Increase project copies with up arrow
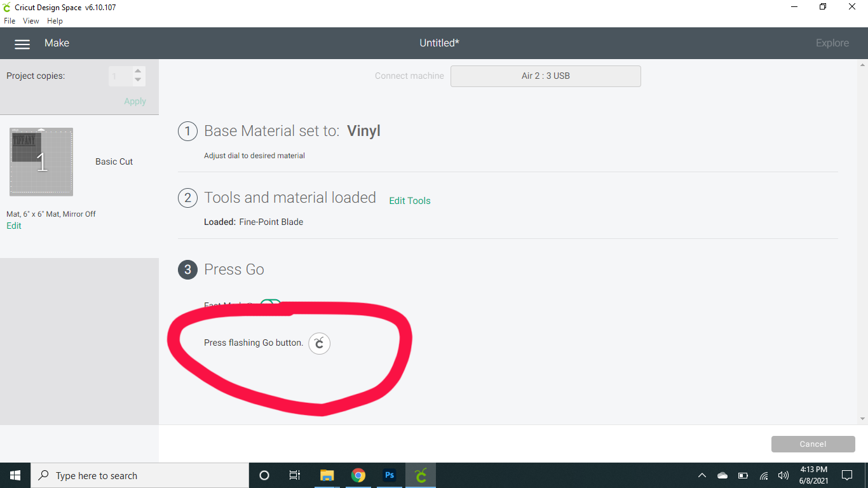868x488 pixels. (x=138, y=71)
